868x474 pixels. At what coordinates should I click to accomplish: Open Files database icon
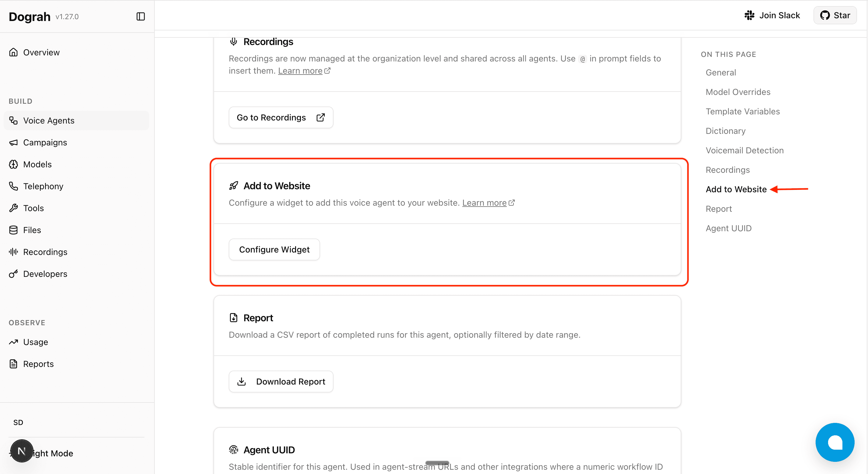click(x=13, y=230)
